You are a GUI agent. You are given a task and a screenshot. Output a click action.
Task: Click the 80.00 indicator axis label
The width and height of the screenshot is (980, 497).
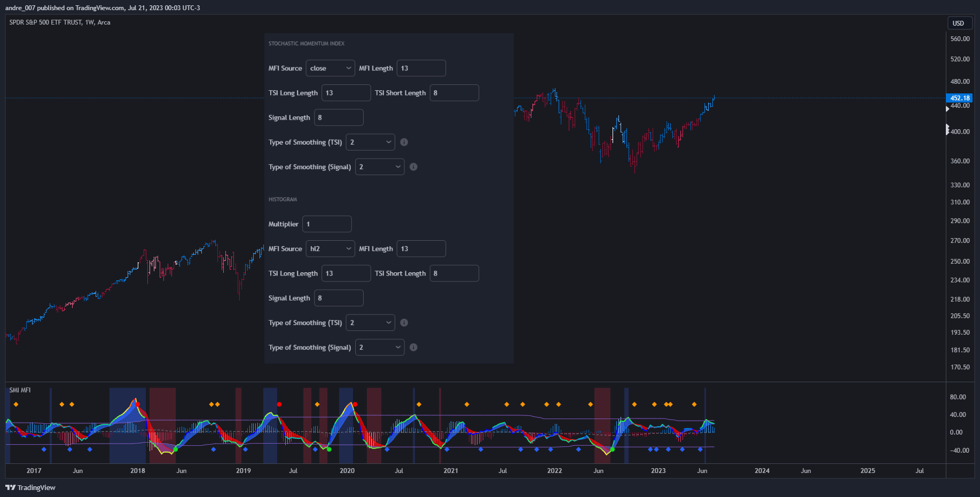(958, 397)
